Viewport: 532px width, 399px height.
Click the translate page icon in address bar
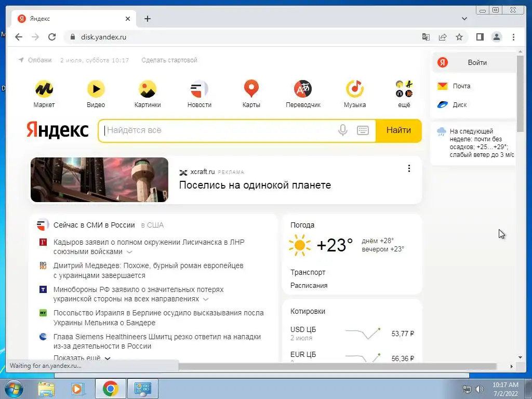[x=426, y=37]
